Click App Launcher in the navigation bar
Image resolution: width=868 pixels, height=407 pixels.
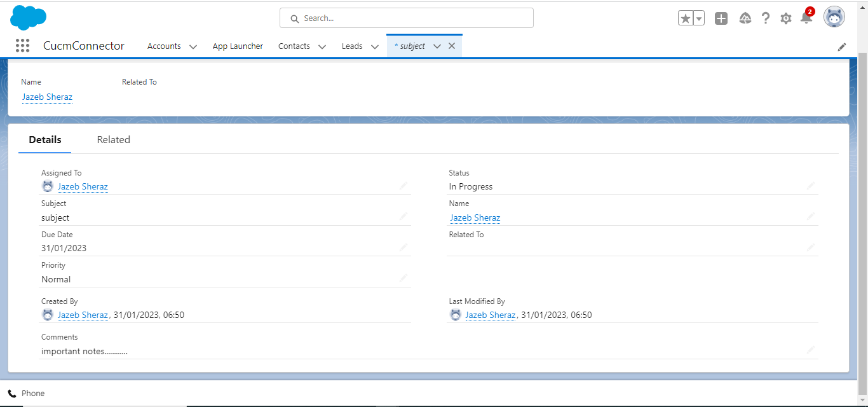[238, 46]
